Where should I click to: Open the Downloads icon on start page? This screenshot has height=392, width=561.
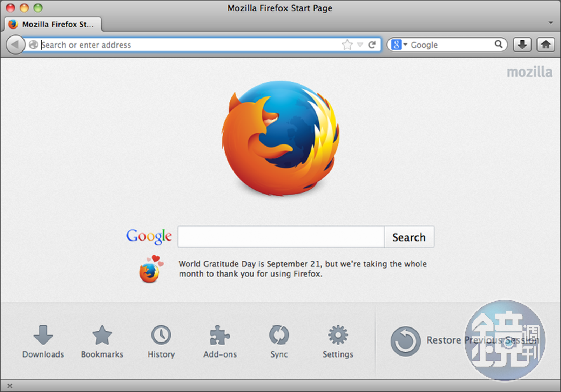tap(43, 336)
